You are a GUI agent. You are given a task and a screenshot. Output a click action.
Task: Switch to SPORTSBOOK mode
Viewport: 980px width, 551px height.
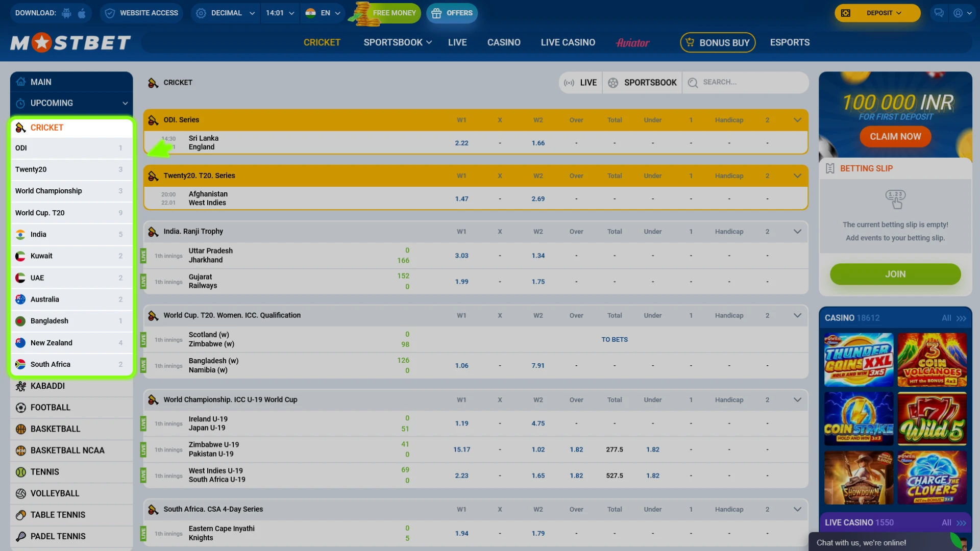click(642, 82)
